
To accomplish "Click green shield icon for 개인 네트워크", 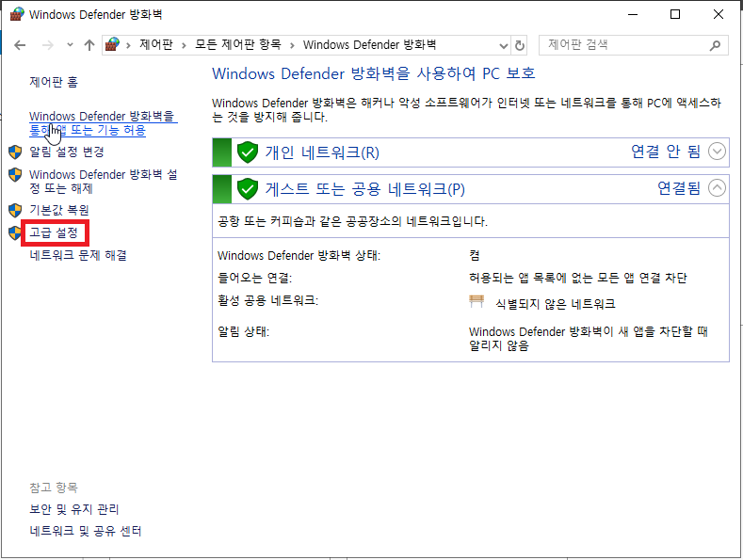I will pos(248,152).
